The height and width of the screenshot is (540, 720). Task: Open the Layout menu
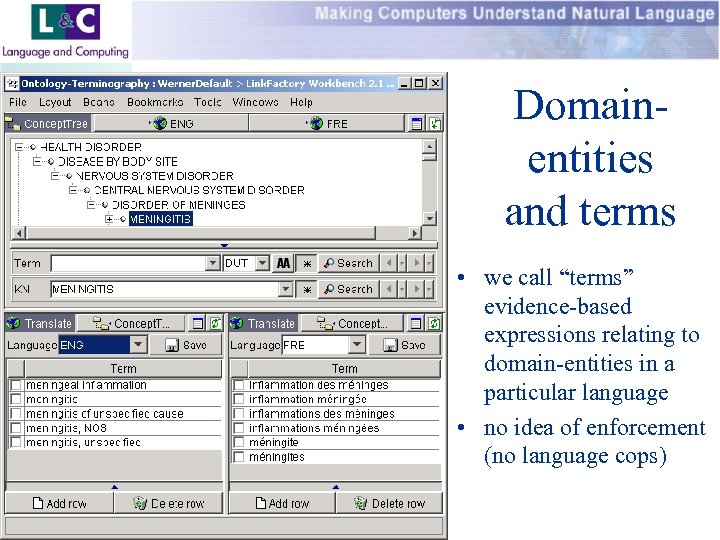(x=55, y=102)
